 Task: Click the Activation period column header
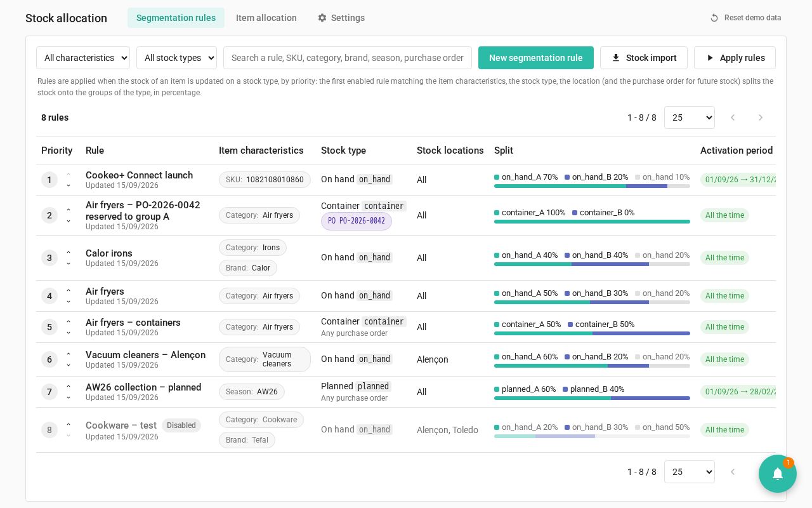click(x=737, y=150)
